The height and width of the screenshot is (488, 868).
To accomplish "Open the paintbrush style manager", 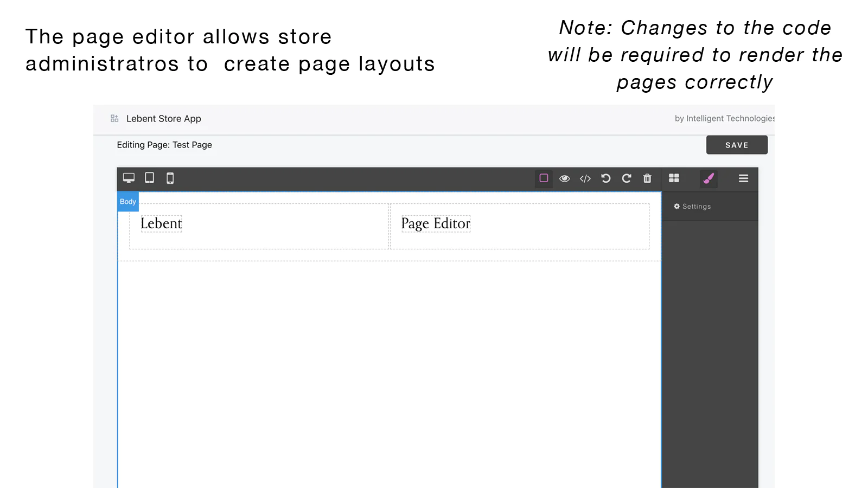I will 709,178.
